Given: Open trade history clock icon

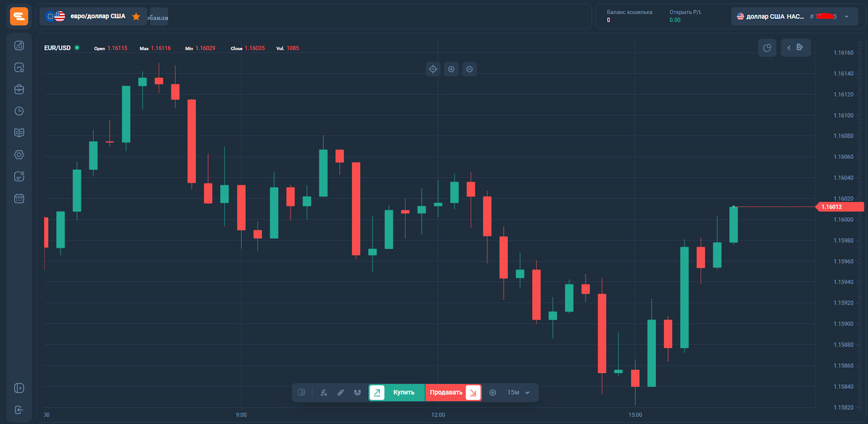Looking at the screenshot, I should [x=19, y=111].
